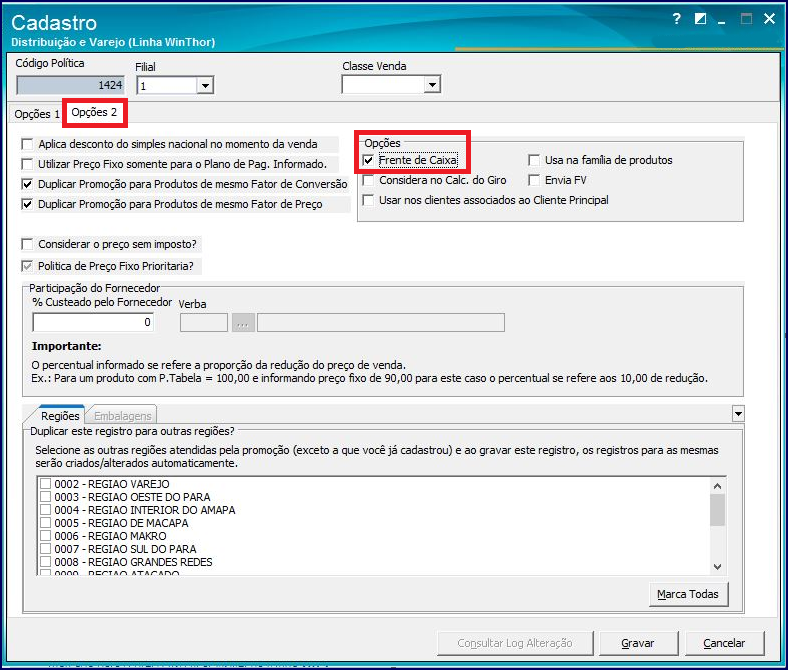788x670 pixels.
Task: Check 0004 - REGIAO INTERIOR DO AMAPA
Action: point(46,510)
